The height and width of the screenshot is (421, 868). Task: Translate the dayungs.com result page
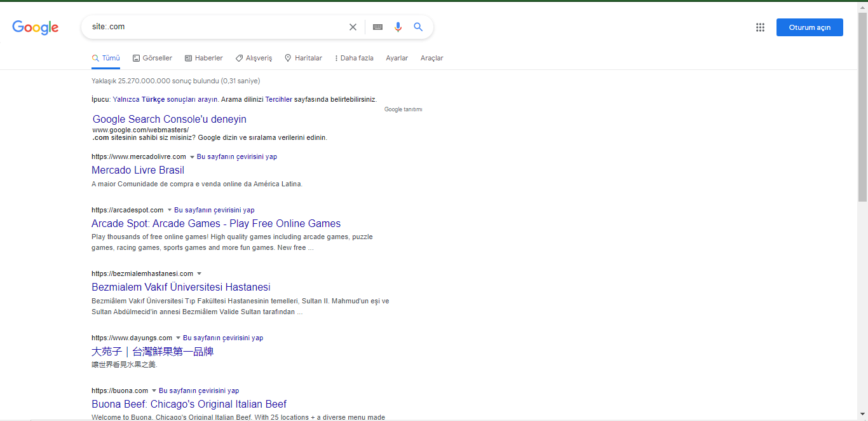[223, 338]
